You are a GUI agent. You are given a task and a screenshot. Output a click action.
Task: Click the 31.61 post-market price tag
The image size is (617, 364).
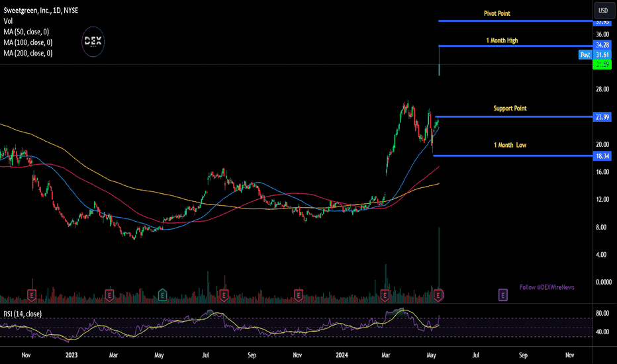pos(602,55)
